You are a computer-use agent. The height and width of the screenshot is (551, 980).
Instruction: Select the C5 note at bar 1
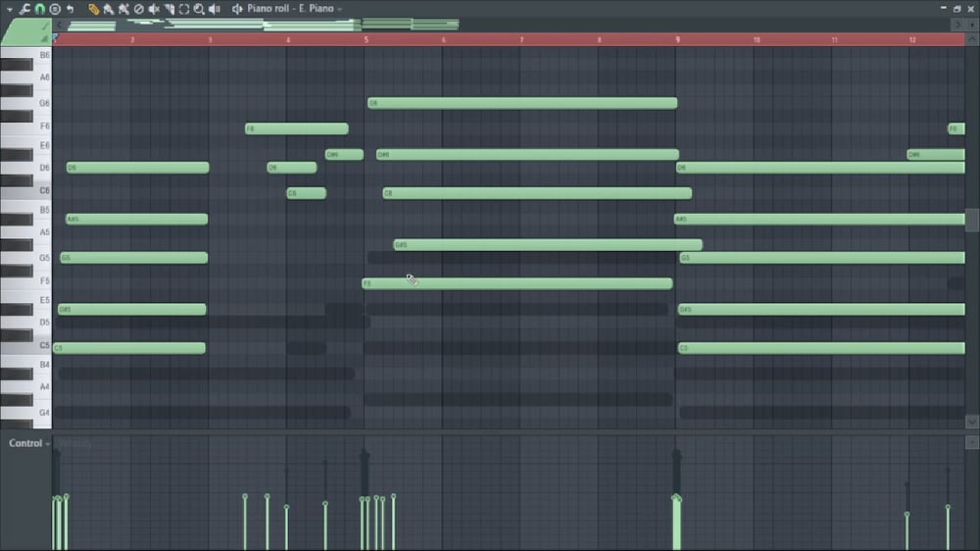pos(129,348)
